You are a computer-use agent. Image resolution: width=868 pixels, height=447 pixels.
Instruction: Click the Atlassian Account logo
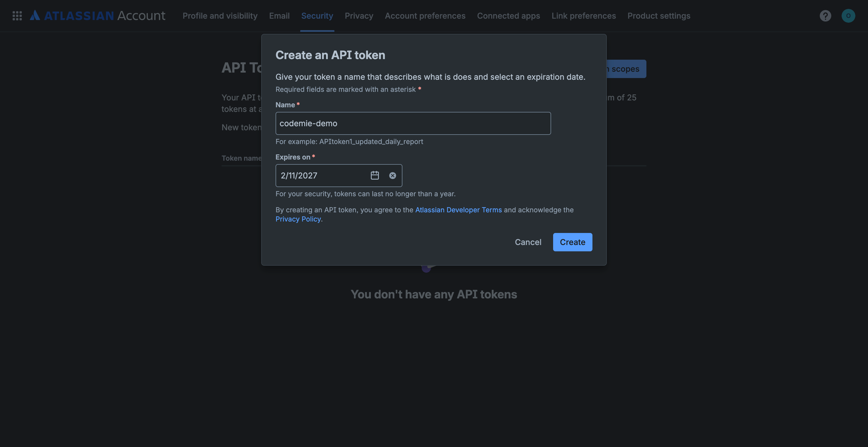[98, 15]
